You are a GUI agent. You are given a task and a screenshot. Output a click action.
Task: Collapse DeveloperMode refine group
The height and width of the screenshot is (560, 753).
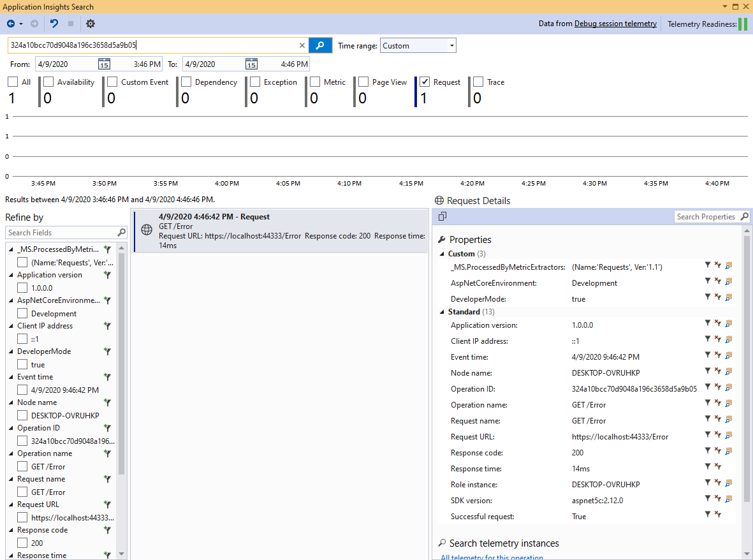pos(11,351)
